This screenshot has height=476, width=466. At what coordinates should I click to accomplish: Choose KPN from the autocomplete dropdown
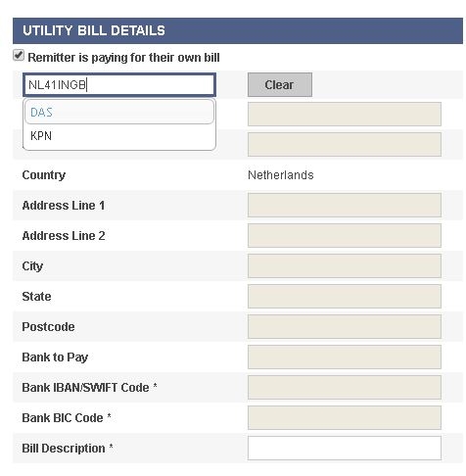click(x=119, y=136)
